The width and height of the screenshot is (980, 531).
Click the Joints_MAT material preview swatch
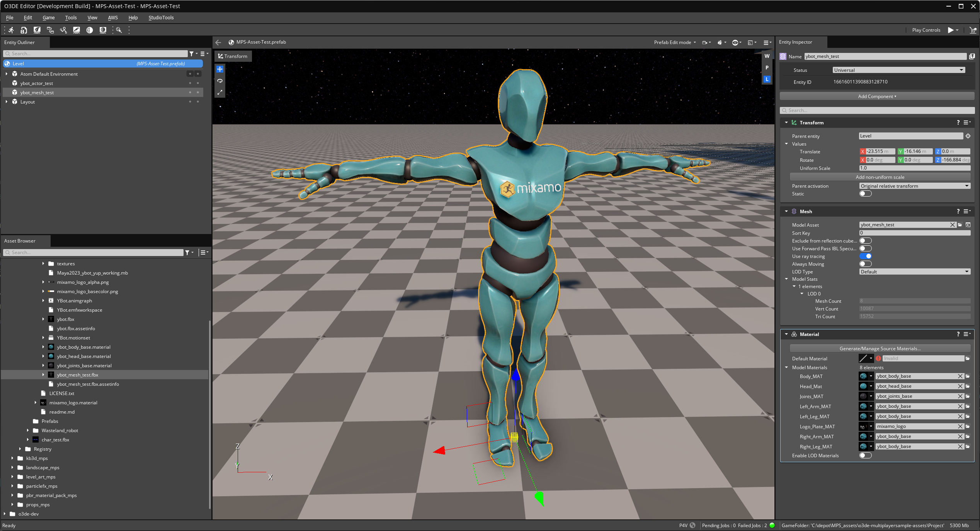click(863, 396)
